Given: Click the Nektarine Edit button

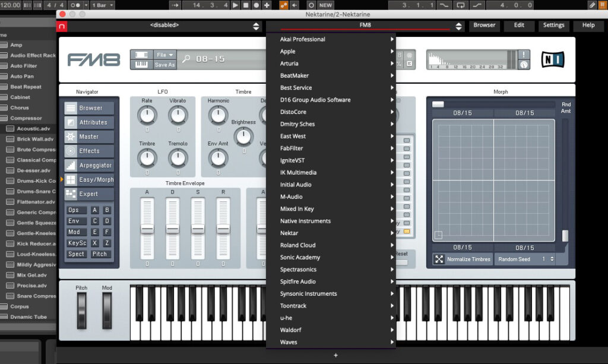Looking at the screenshot, I should (x=519, y=25).
